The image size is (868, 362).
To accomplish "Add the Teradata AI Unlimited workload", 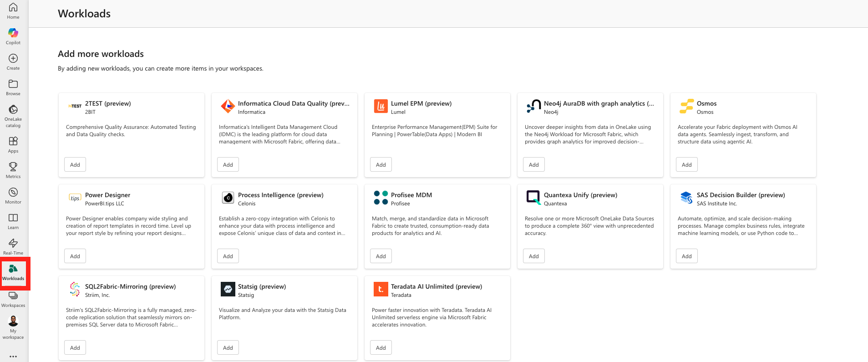I will click(x=381, y=348).
